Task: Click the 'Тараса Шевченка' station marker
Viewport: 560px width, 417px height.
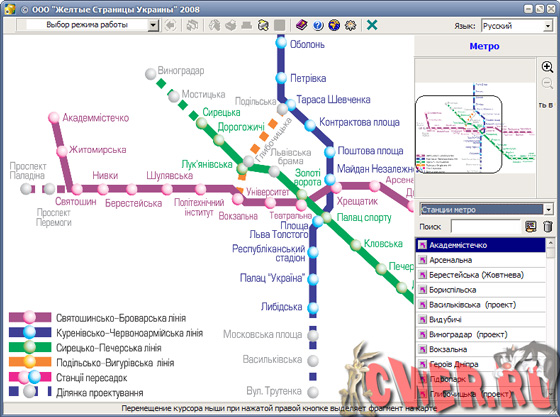Action: (291, 104)
